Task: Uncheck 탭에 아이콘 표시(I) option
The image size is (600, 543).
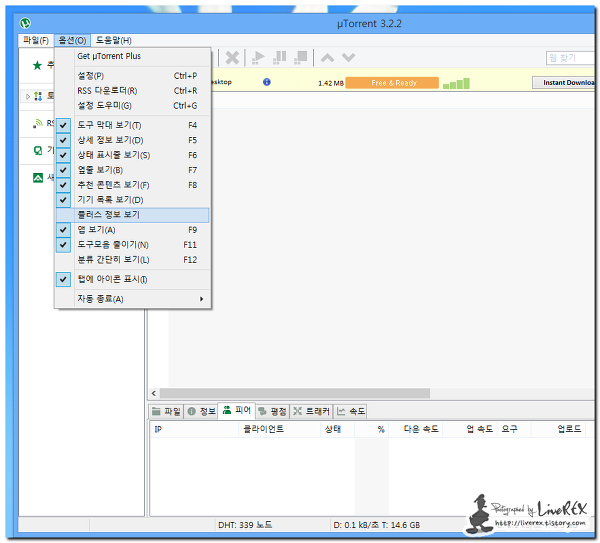Action: [132, 279]
